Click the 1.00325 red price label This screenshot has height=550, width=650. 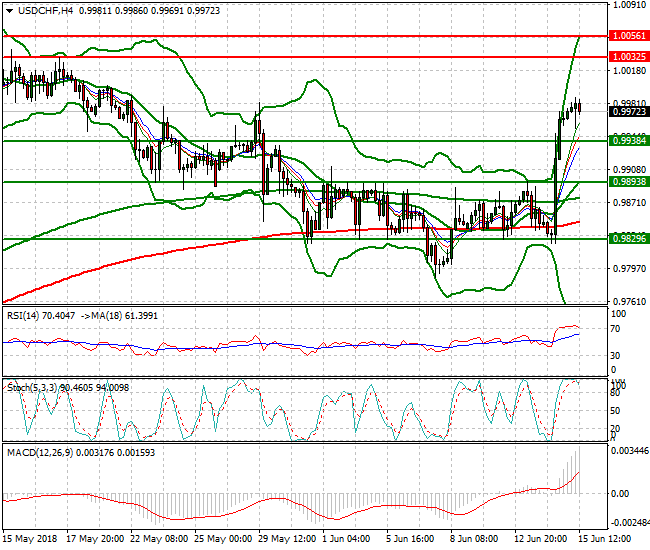pos(629,57)
